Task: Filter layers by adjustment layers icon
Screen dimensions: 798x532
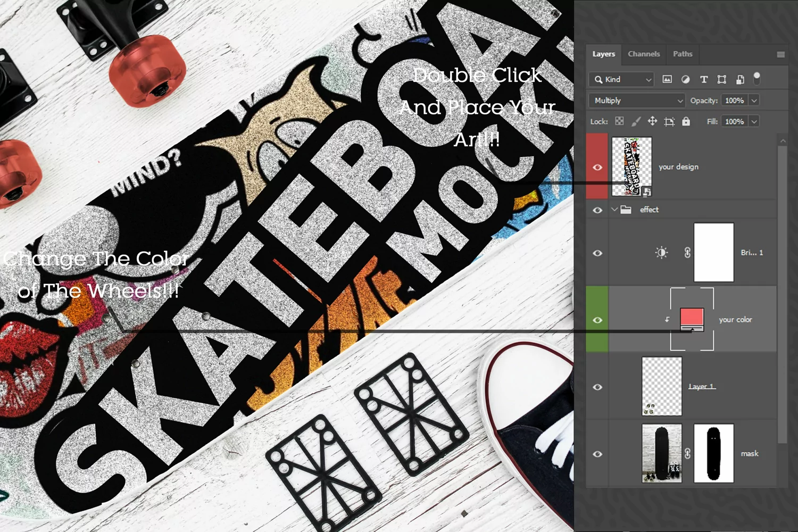Action: 685,79
